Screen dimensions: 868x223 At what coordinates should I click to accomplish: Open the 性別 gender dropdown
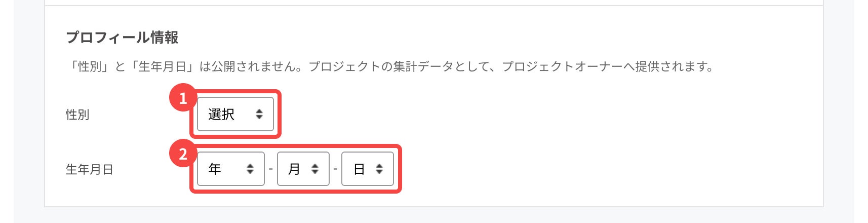click(x=235, y=115)
